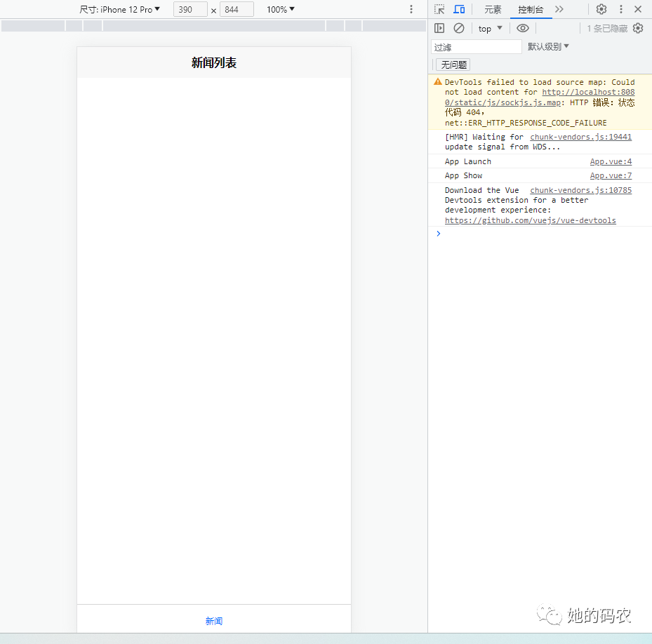Open console settings gear icon
Image resolution: width=652 pixels, height=644 pixels.
pyautogui.click(x=638, y=28)
